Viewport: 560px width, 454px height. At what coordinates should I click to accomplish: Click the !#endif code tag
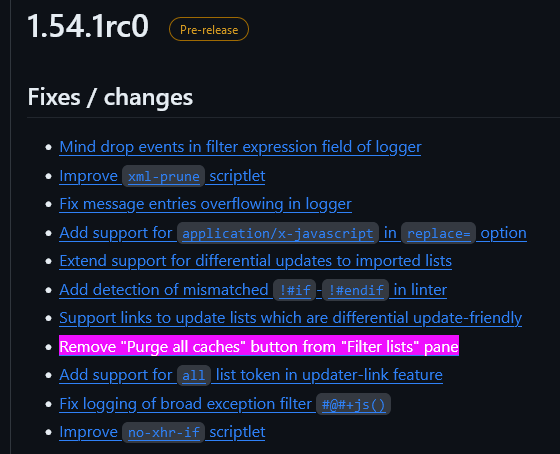coord(355,290)
